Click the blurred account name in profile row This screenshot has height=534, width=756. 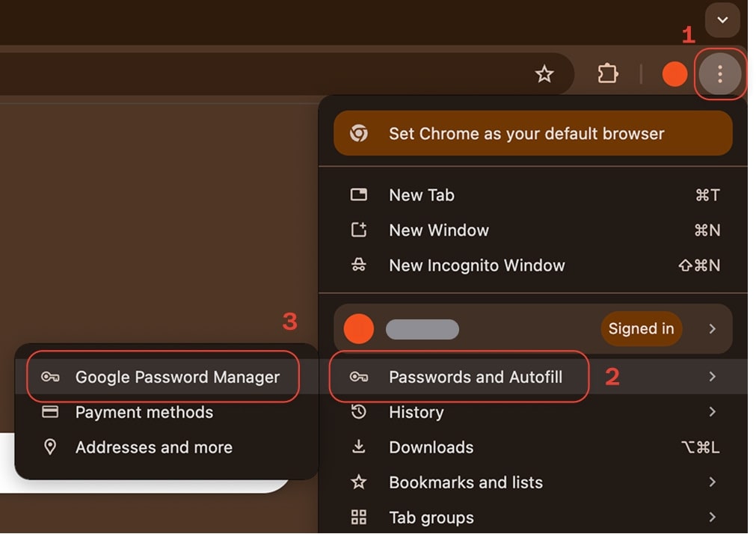coord(422,329)
